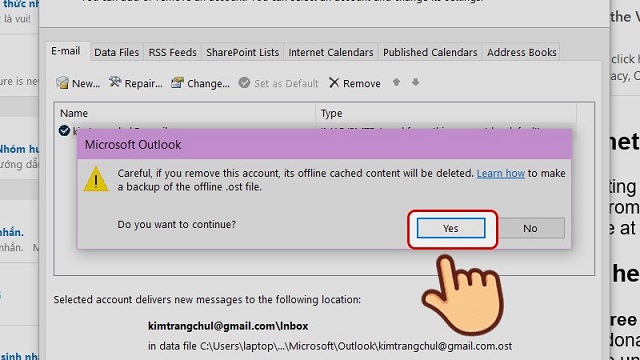Click the Change account icon
The width and height of the screenshot is (640, 360).
coord(177,82)
